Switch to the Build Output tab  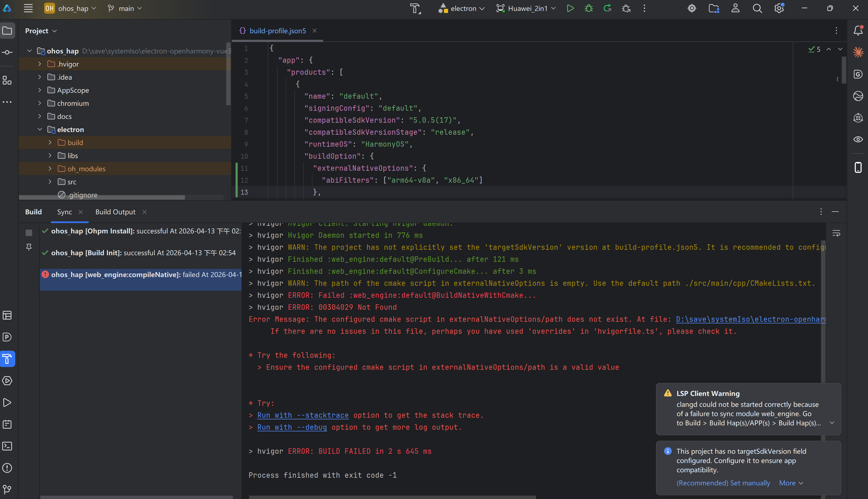pyautogui.click(x=115, y=212)
